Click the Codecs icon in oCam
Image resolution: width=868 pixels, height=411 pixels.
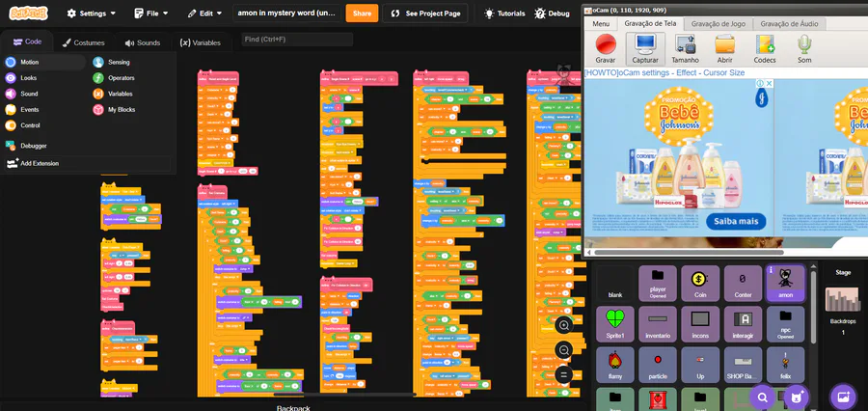(x=765, y=49)
